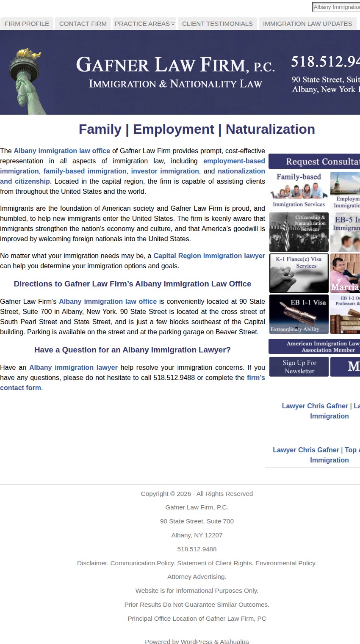Viewport: 360px width, 644px height.
Task: Click American Immigration Lawyers Association Member badge
Action: point(314,347)
